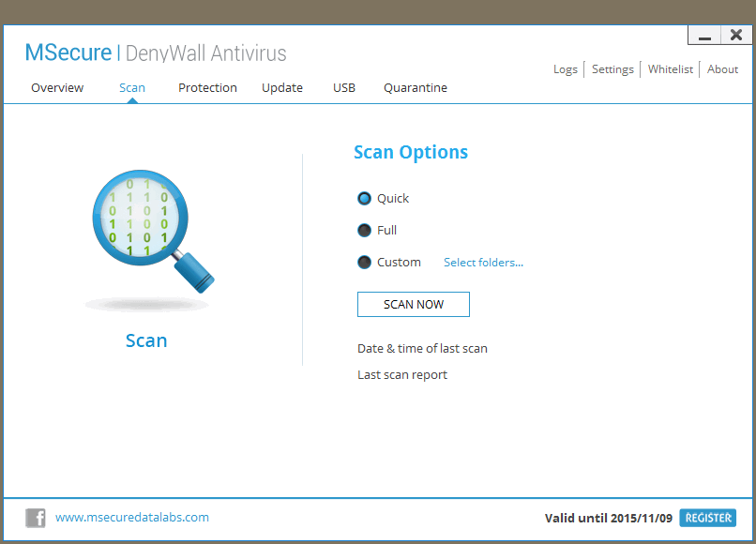The height and width of the screenshot is (544, 756).
Task: Open the Logs page
Action: [566, 69]
